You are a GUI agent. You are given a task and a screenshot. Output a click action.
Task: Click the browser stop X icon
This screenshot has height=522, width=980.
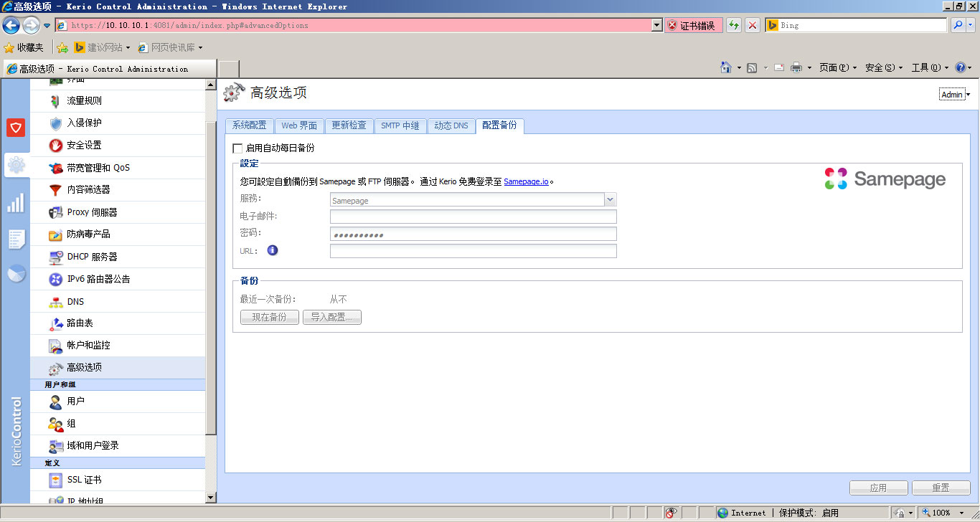pyautogui.click(x=753, y=25)
